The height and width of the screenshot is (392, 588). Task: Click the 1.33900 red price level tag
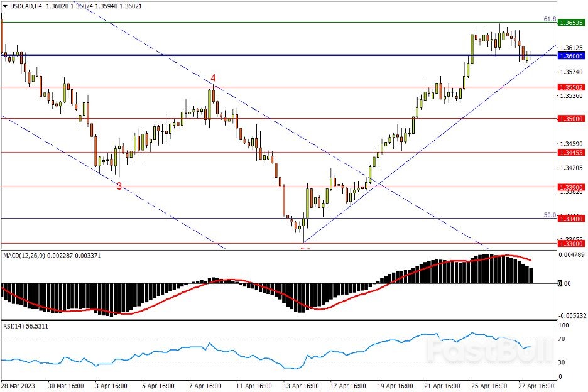click(570, 187)
